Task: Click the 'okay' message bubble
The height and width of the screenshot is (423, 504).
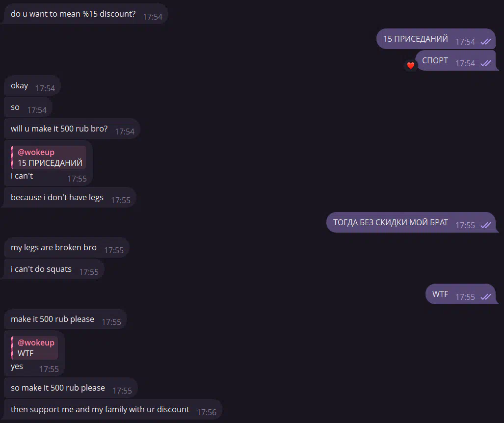Action: click(x=32, y=85)
